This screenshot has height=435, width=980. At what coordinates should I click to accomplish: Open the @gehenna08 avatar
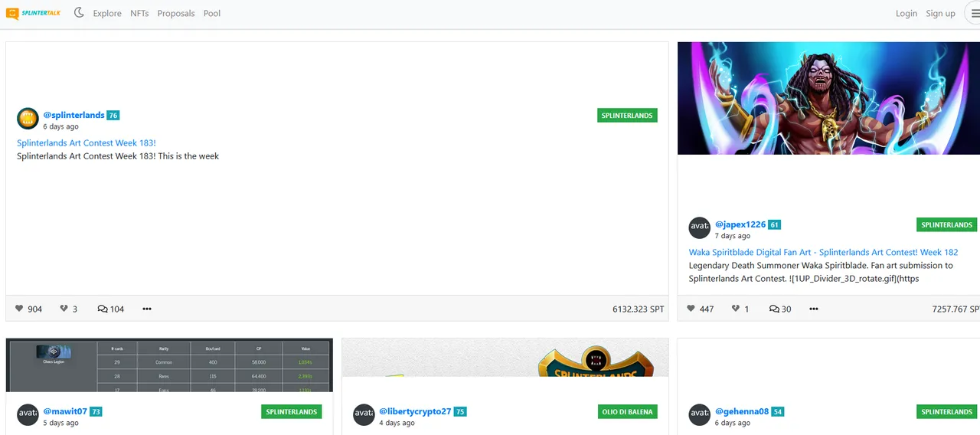(x=700, y=414)
